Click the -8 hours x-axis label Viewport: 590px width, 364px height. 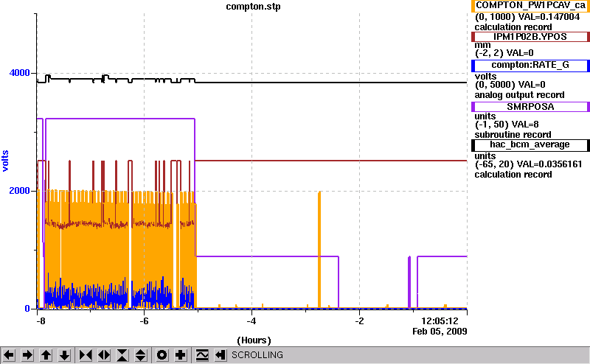(x=41, y=321)
